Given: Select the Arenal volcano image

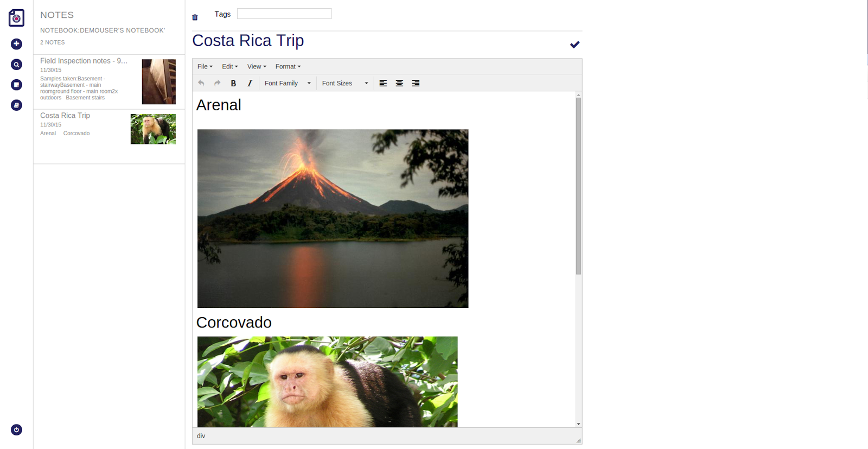Looking at the screenshot, I should tap(333, 218).
